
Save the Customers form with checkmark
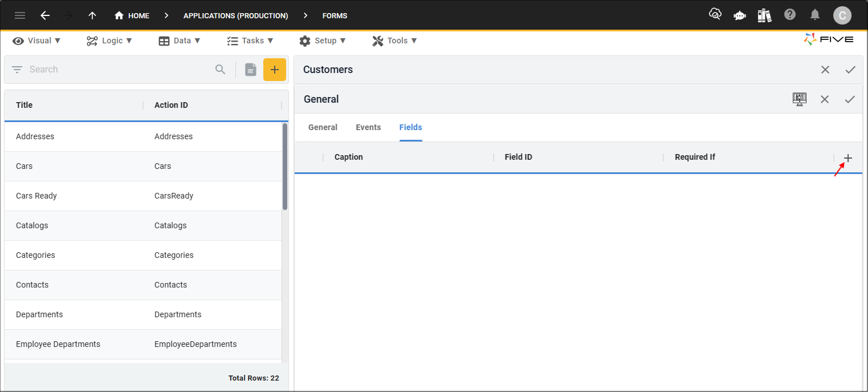tap(850, 70)
